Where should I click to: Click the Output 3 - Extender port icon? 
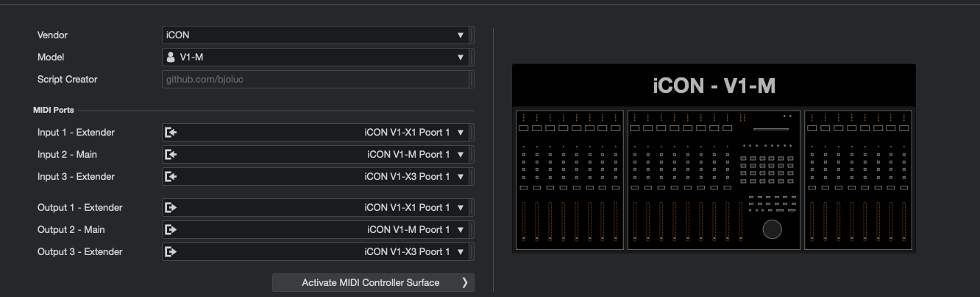tap(171, 252)
